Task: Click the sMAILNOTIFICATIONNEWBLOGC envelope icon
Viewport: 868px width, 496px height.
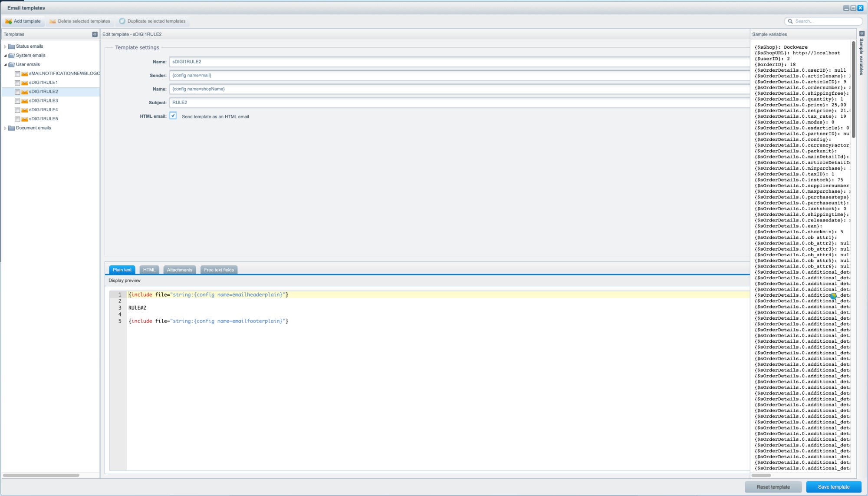Action: click(x=25, y=74)
